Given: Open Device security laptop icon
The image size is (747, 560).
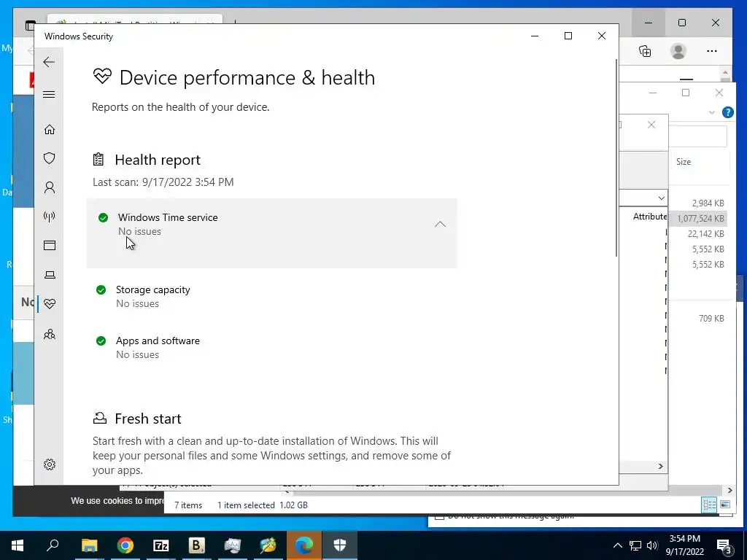Looking at the screenshot, I should tap(49, 275).
